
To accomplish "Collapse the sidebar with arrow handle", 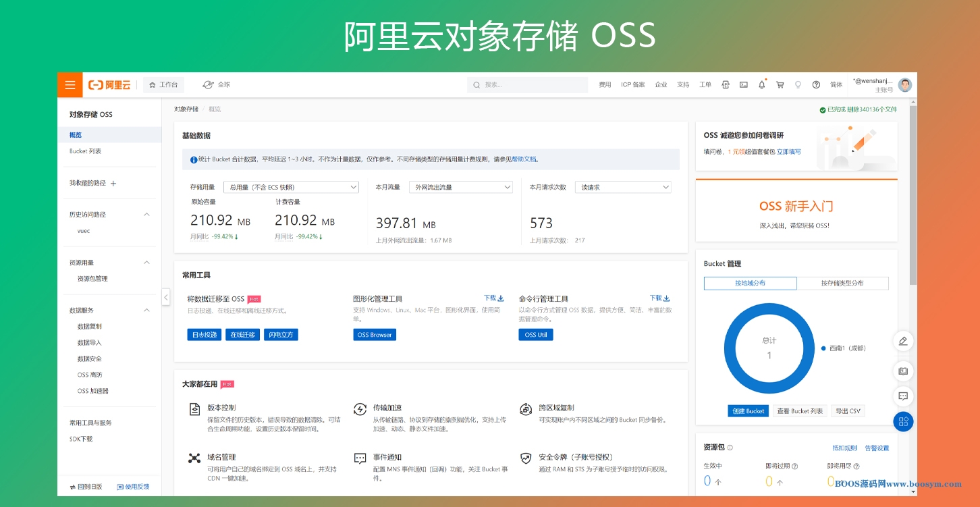I will pyautogui.click(x=166, y=296).
